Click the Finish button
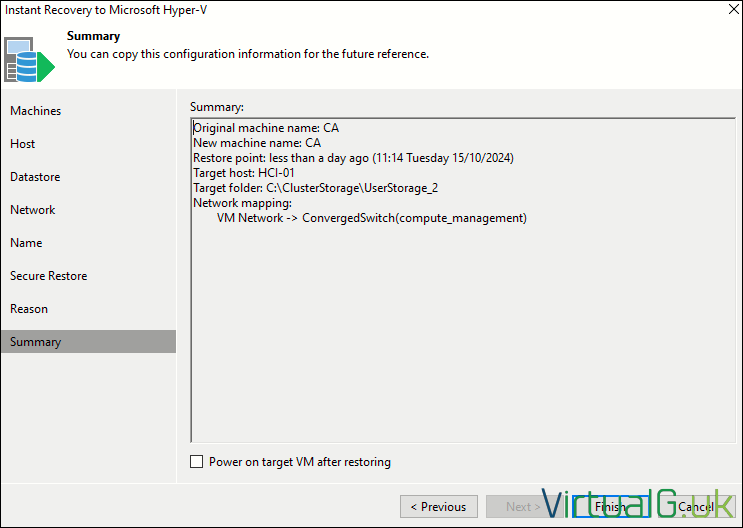 coord(611,507)
